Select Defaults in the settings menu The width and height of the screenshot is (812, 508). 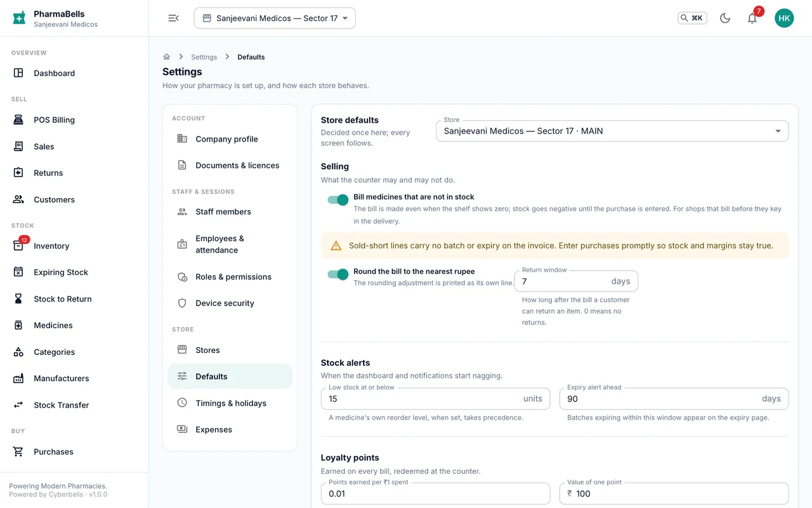[x=230, y=377]
